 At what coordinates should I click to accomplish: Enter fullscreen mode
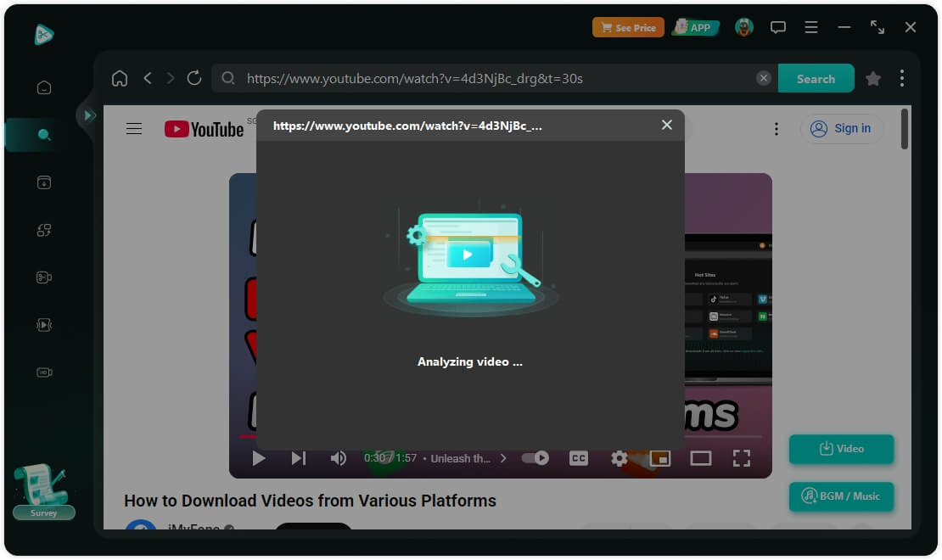click(x=742, y=458)
